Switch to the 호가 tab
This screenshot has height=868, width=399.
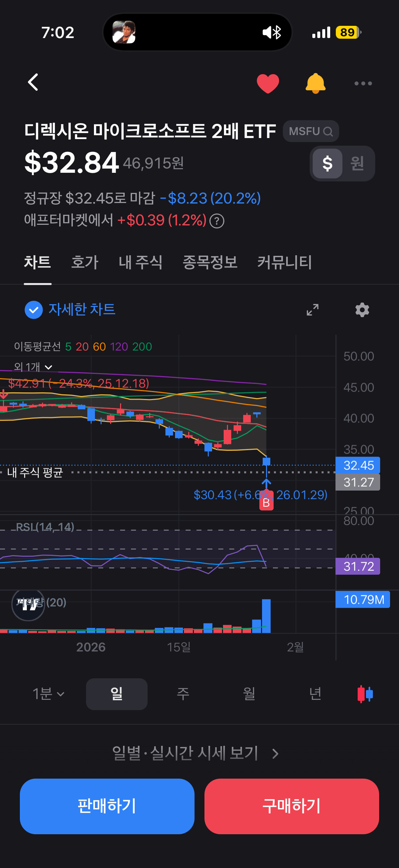(84, 262)
